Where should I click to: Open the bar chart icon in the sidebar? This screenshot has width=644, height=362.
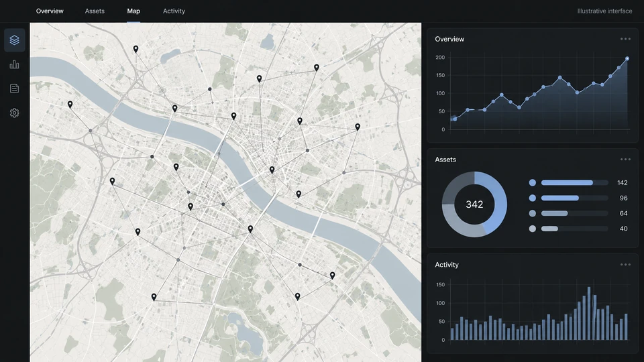(14, 64)
